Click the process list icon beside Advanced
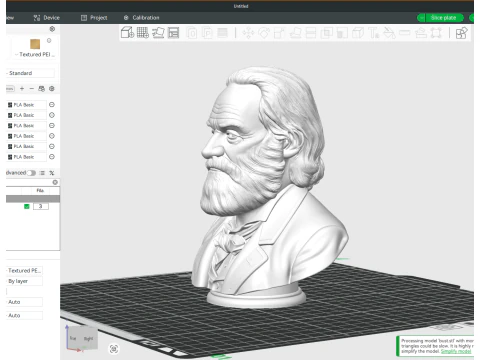 (x=42, y=173)
